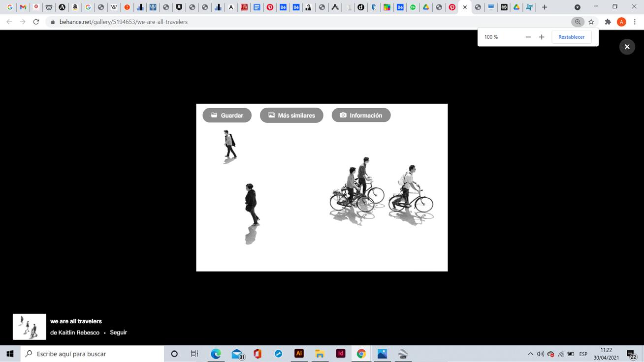Screen dimensions: 644x362
Task: Click the Restablecer zoom button
Action: [572, 37]
